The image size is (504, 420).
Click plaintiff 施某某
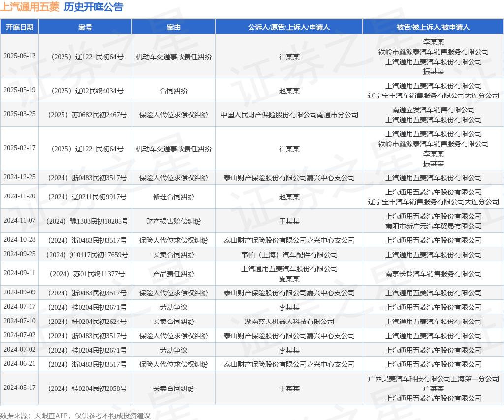pos(289,279)
